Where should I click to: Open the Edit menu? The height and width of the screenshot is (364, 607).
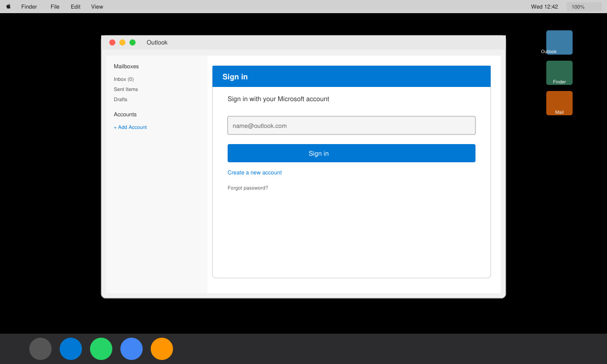75,7
